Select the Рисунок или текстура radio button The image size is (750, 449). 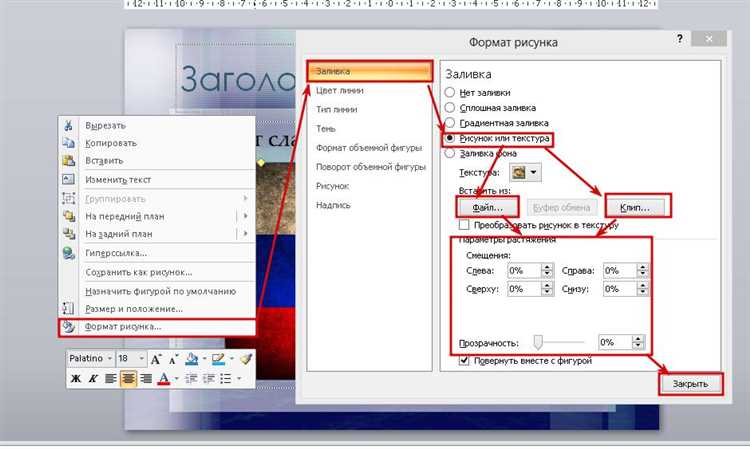pyautogui.click(x=450, y=138)
